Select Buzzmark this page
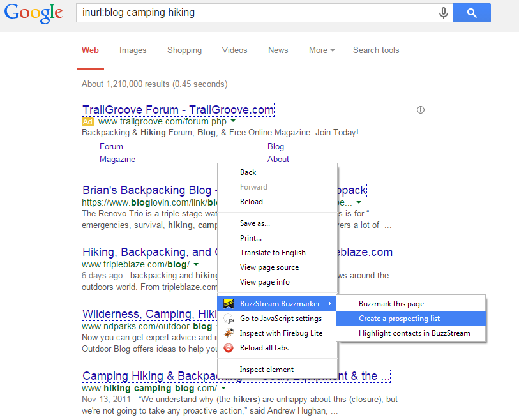The image size is (519, 420). 410,303
